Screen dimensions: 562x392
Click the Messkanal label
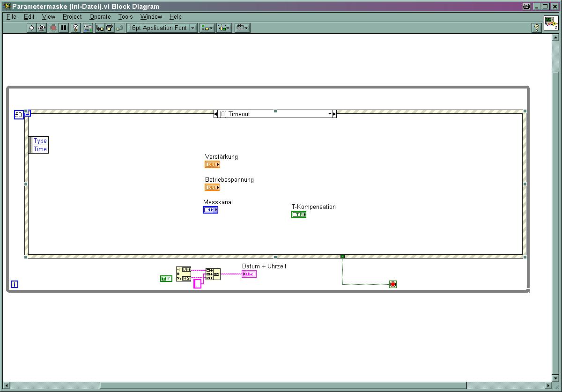tap(218, 202)
